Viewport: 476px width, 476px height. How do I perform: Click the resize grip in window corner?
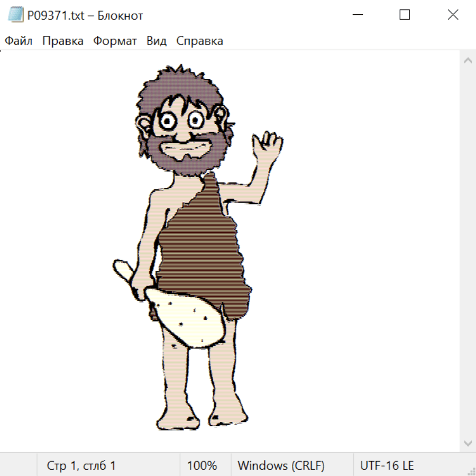[x=471, y=471]
